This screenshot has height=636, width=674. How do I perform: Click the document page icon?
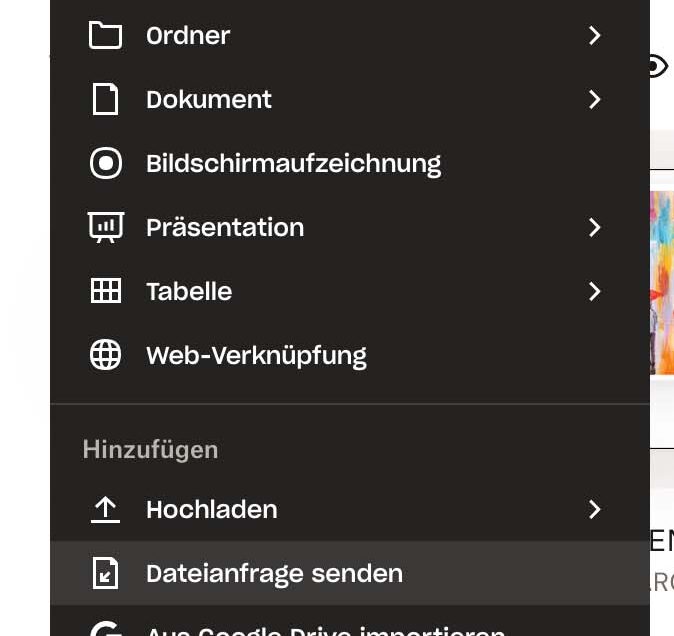tap(105, 100)
